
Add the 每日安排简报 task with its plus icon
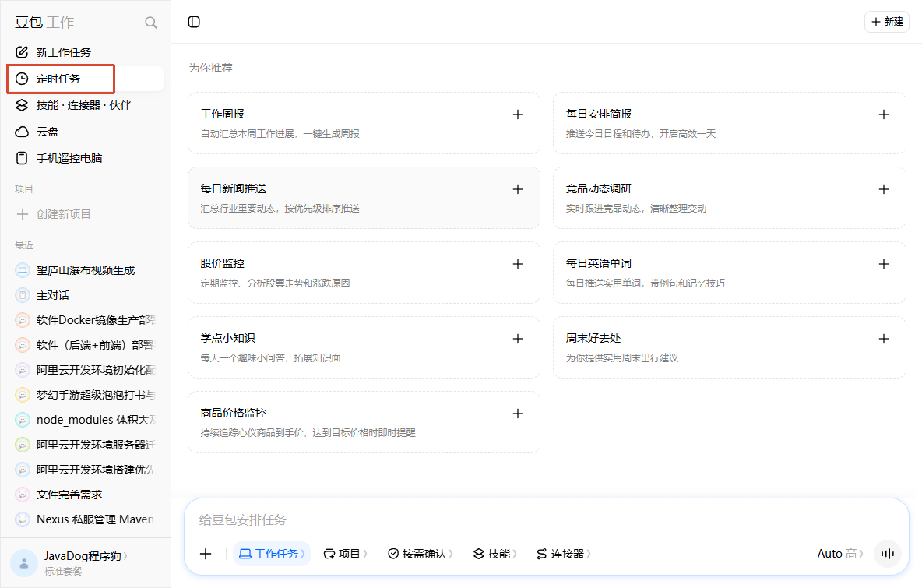[883, 114]
